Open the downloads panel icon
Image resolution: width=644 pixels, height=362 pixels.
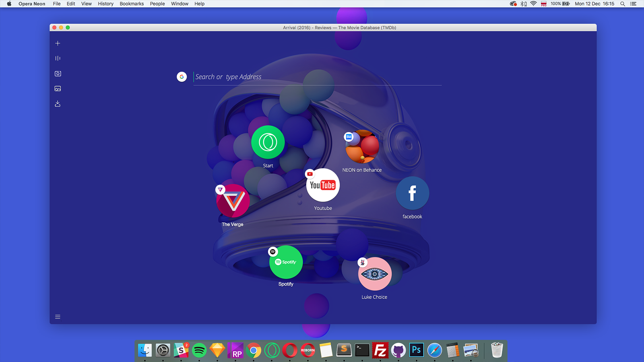coord(58,104)
